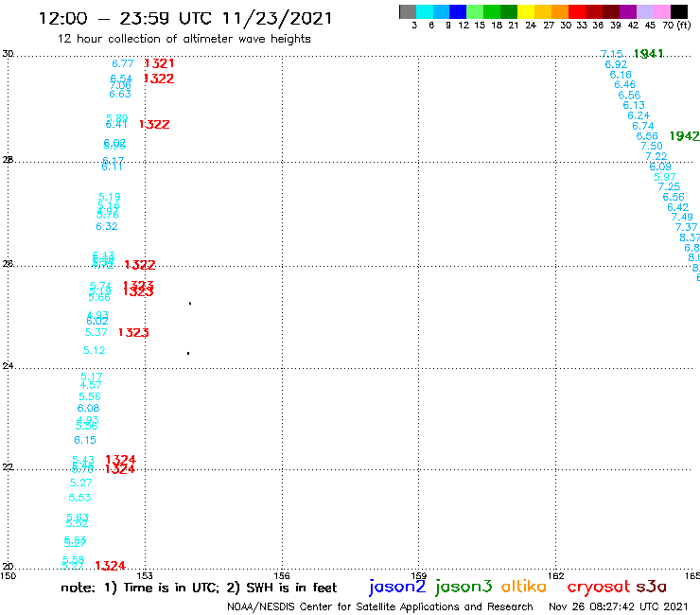Click the orange legend swatch
Image resolution: width=700 pixels, height=615 pixels.
pos(560,11)
